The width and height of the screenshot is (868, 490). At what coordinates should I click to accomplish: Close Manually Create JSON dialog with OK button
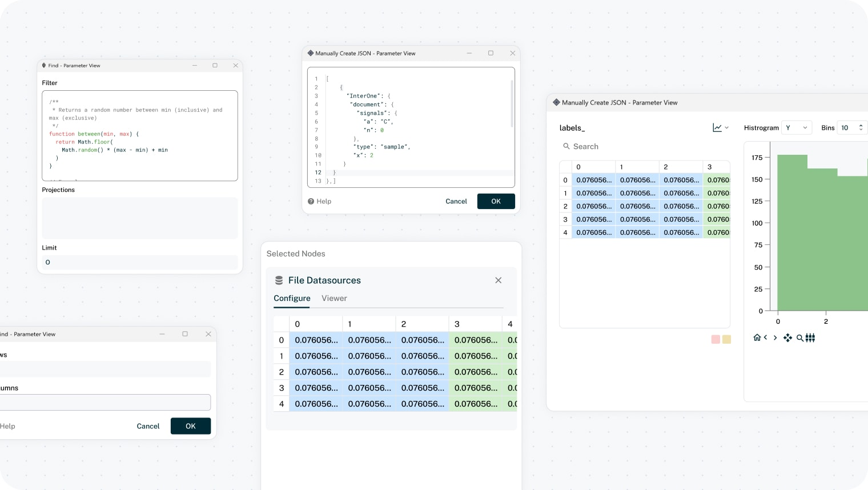(x=512, y=53)
